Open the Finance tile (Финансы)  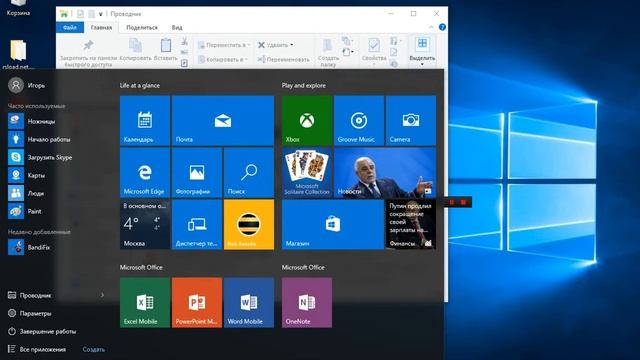coord(411,224)
